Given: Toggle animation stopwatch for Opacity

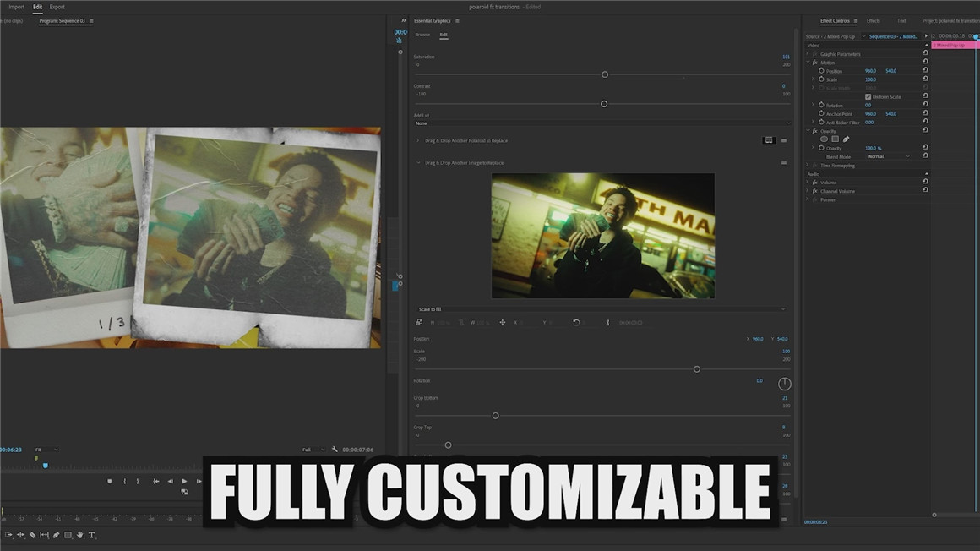Looking at the screenshot, I should pos(821,148).
